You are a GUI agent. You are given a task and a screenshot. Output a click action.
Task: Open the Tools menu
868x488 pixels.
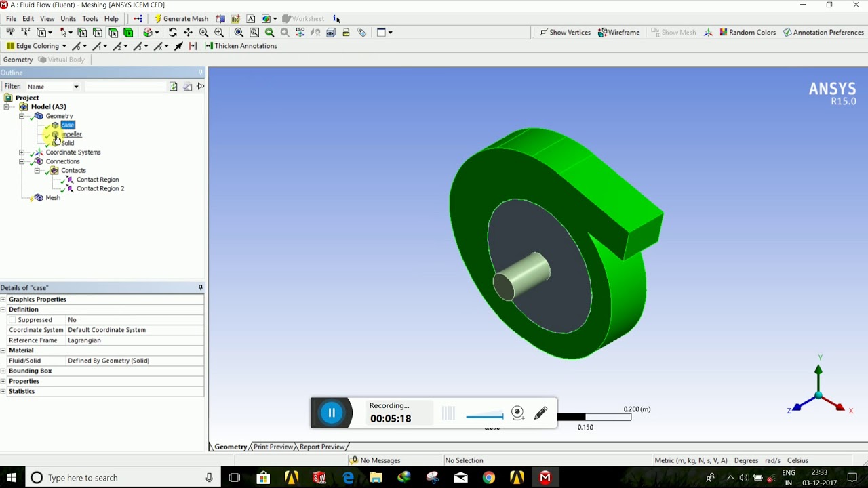pyautogui.click(x=90, y=19)
